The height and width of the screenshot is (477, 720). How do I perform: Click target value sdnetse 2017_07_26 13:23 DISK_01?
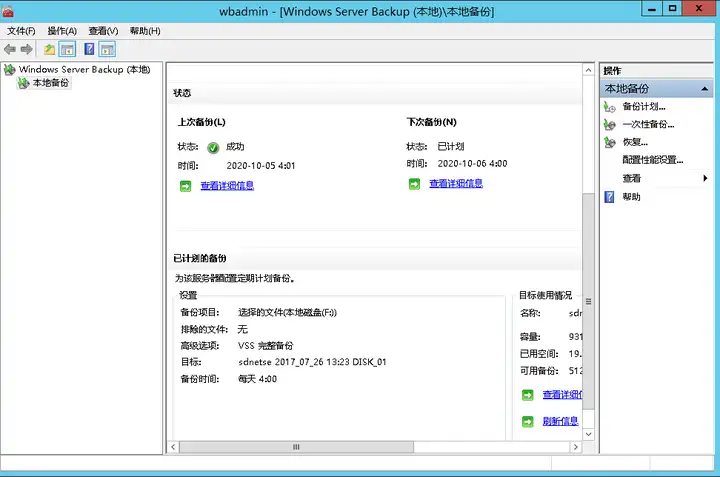click(312, 362)
